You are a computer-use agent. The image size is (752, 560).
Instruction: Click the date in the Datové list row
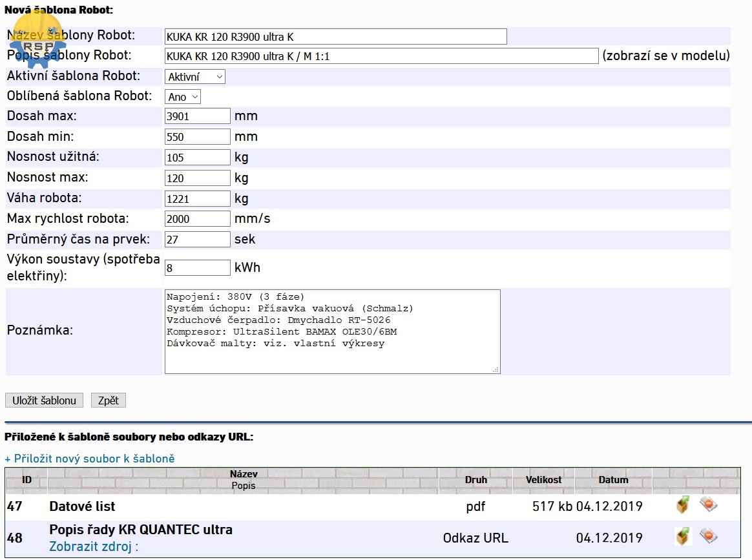(x=609, y=506)
